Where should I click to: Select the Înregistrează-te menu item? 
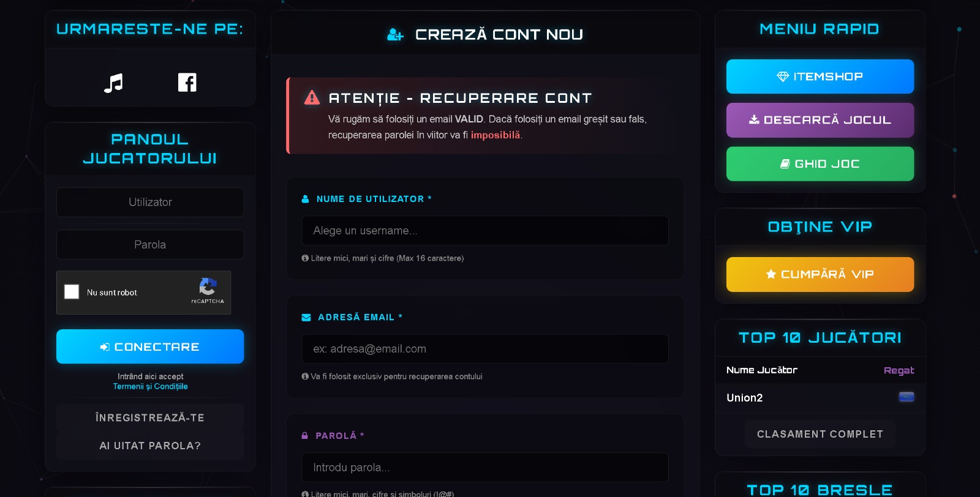(150, 417)
